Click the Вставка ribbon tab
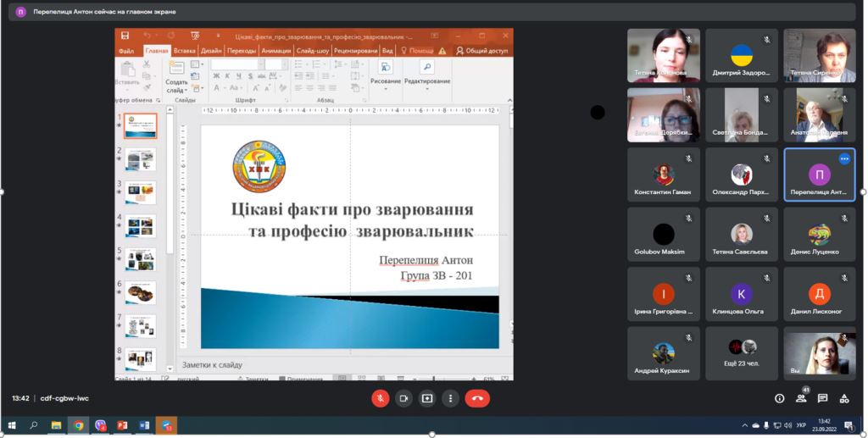868x438 pixels. tap(184, 51)
